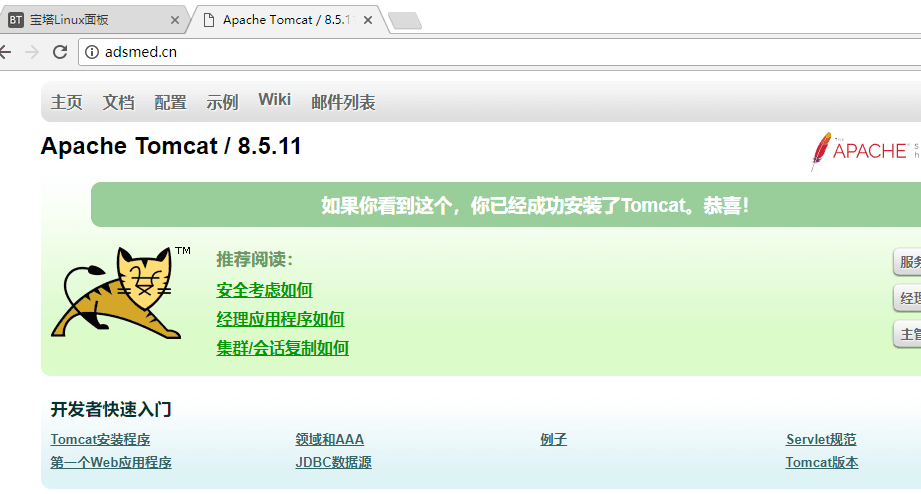Open the 集群/会话复制如何 link
Screen dimensions: 921x494
283,348
